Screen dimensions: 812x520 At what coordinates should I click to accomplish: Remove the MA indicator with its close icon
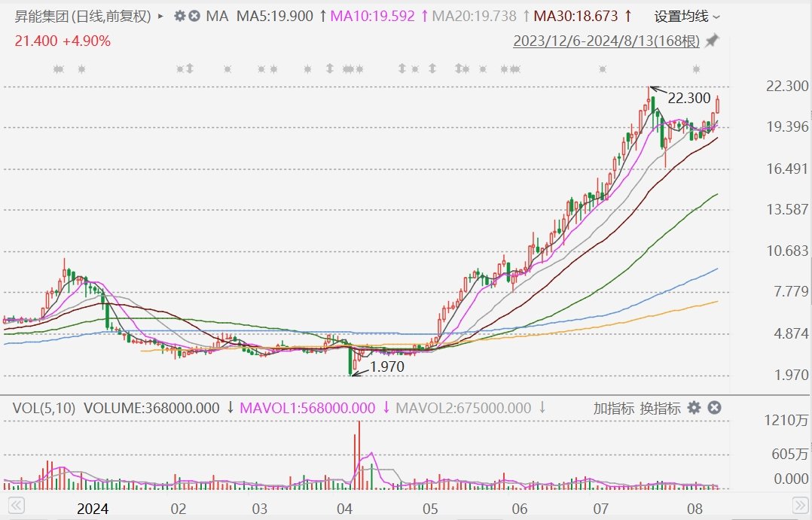click(194, 16)
